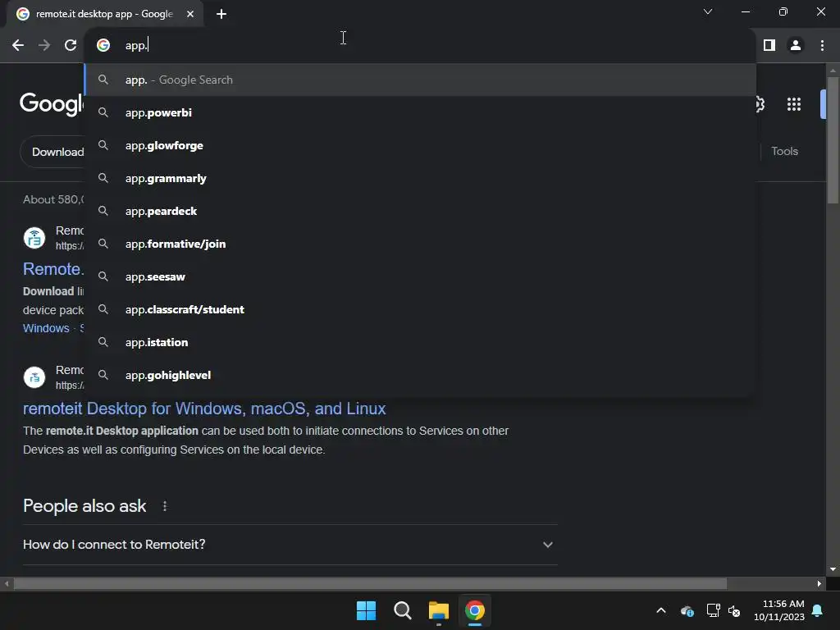This screenshot has height=630, width=840.
Task: Click the first result's remote.it favicon
Action: pos(34,238)
